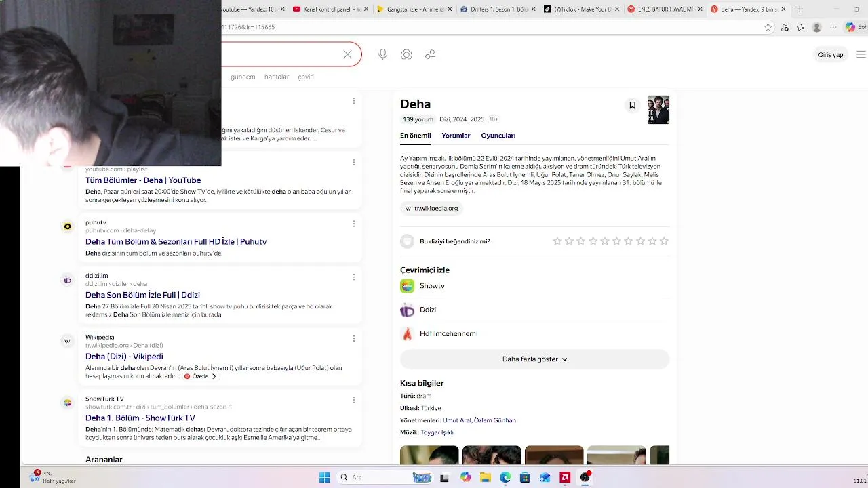Open search filter settings icon
The height and width of the screenshot is (488, 868).
pyautogui.click(x=430, y=54)
